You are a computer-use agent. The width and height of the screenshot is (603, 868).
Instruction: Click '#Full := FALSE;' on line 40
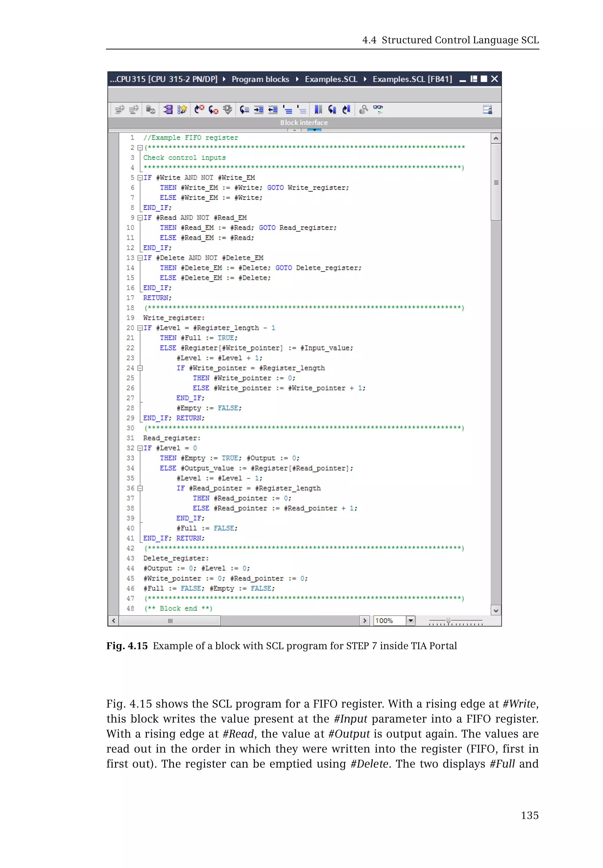pyautogui.click(x=207, y=528)
